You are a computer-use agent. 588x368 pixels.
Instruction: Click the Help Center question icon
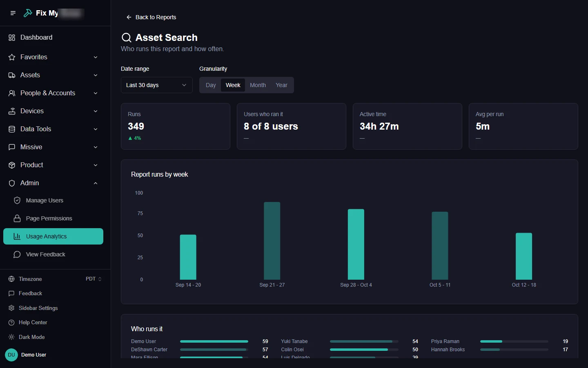coord(11,323)
